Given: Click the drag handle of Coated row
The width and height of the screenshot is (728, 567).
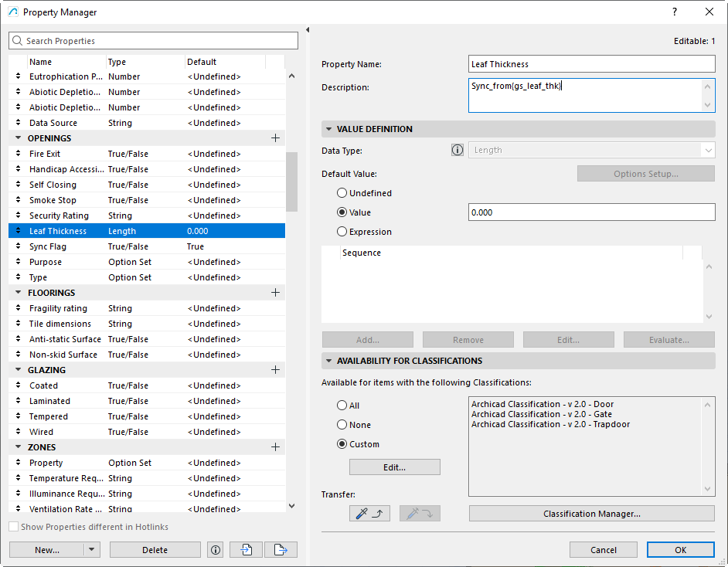Looking at the screenshot, I should point(18,385).
